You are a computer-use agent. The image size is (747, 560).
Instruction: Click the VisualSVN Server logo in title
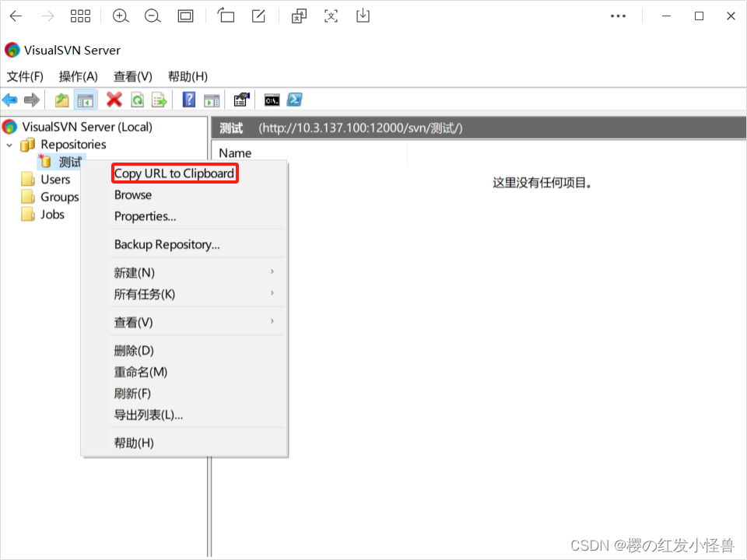[12, 50]
